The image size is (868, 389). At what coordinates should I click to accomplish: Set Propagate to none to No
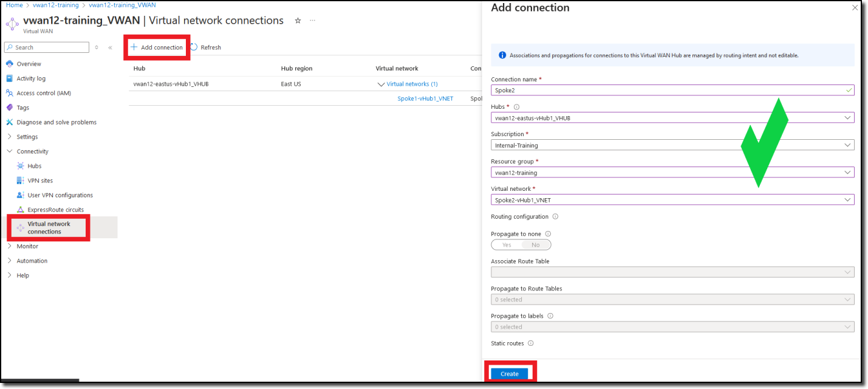pyautogui.click(x=535, y=245)
